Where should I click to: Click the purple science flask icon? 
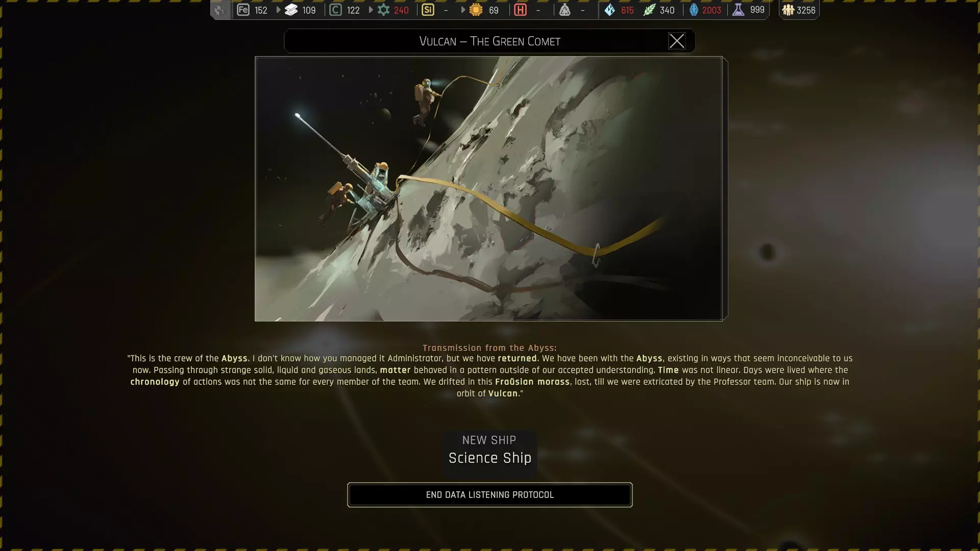point(738,10)
